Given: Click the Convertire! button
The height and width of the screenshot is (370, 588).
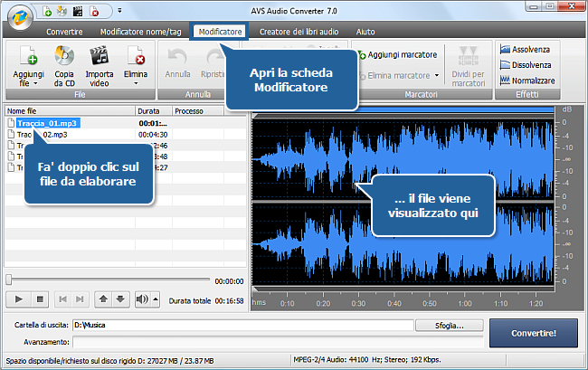Looking at the screenshot, I should click(533, 332).
